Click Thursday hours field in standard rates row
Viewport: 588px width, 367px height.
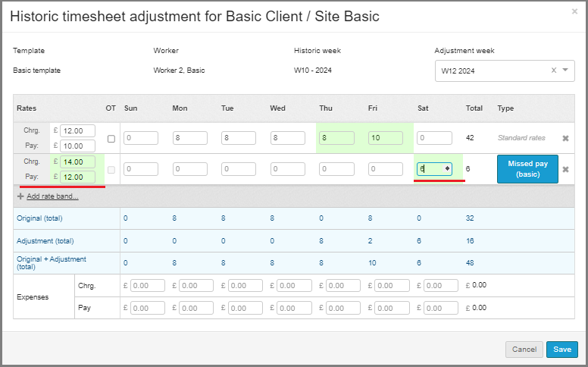coord(336,139)
